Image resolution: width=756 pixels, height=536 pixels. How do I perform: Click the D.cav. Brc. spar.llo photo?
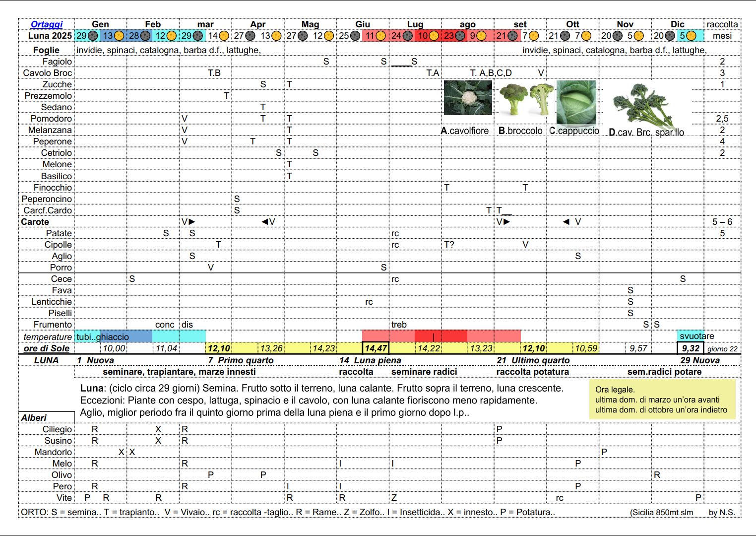(645, 105)
